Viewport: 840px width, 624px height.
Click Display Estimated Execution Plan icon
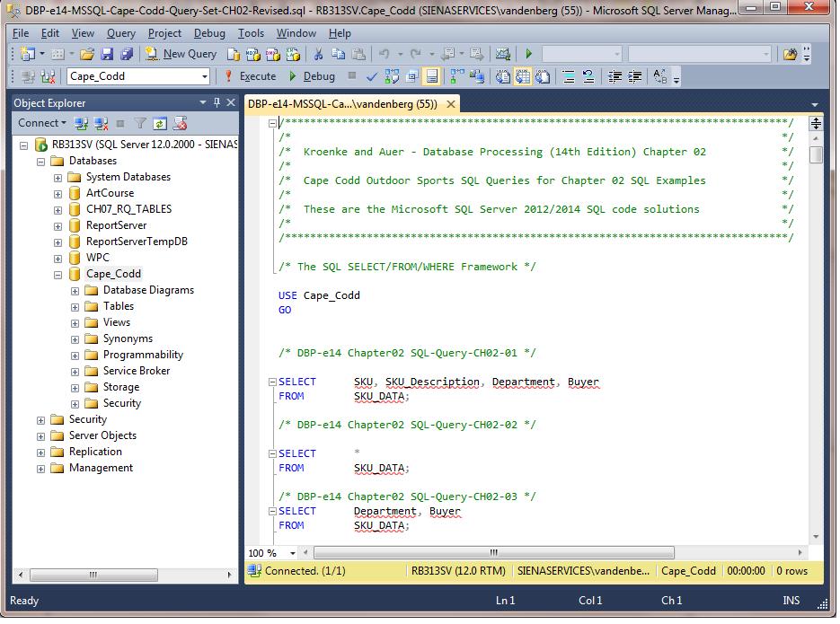click(x=392, y=77)
